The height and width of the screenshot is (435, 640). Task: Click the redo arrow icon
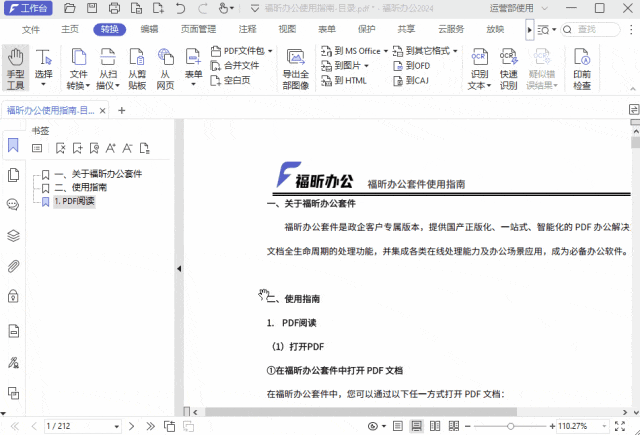[x=202, y=8]
